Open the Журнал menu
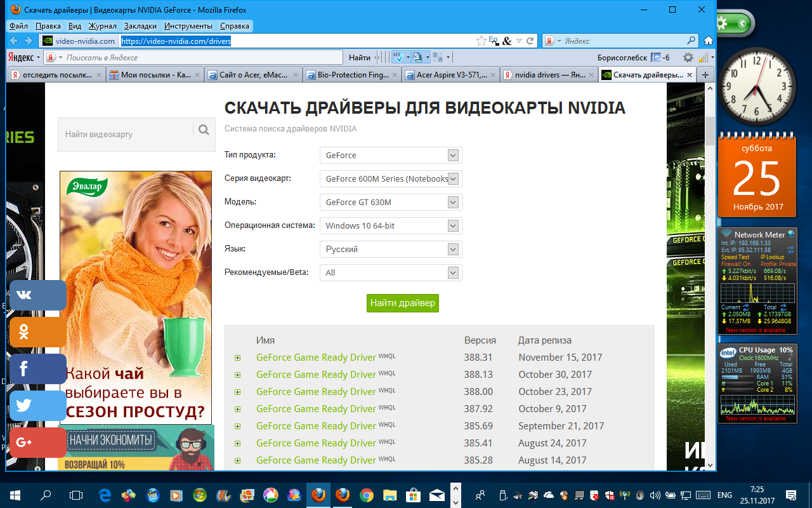812x508 pixels. (102, 26)
